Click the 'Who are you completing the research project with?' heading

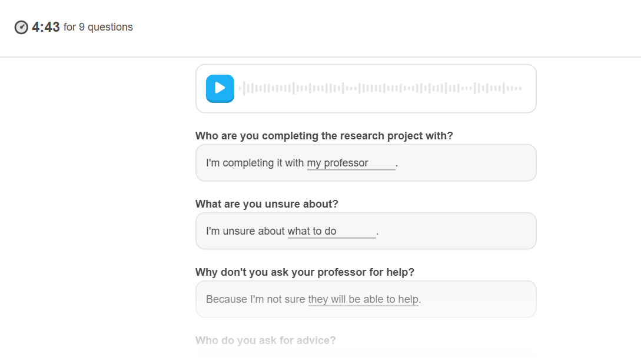coord(324,136)
